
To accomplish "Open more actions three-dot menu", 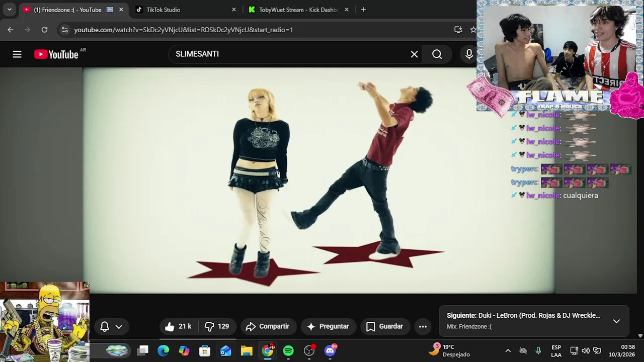I will pyautogui.click(x=423, y=327).
